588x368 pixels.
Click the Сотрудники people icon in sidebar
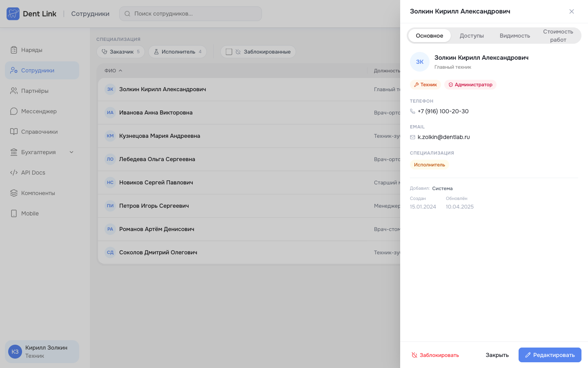click(x=14, y=70)
